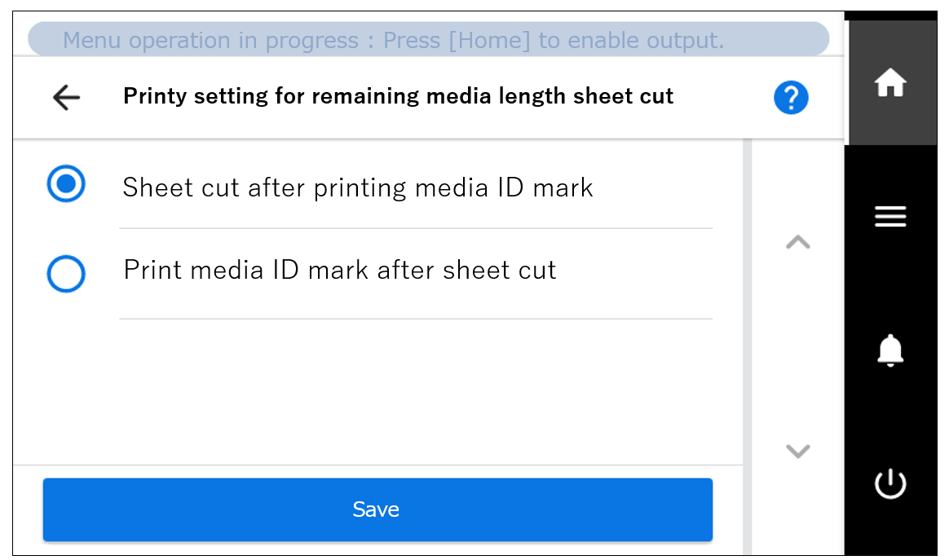This screenshot has height=560, width=949.
Task: Check notifications via the bell icon
Action: pos(890,349)
